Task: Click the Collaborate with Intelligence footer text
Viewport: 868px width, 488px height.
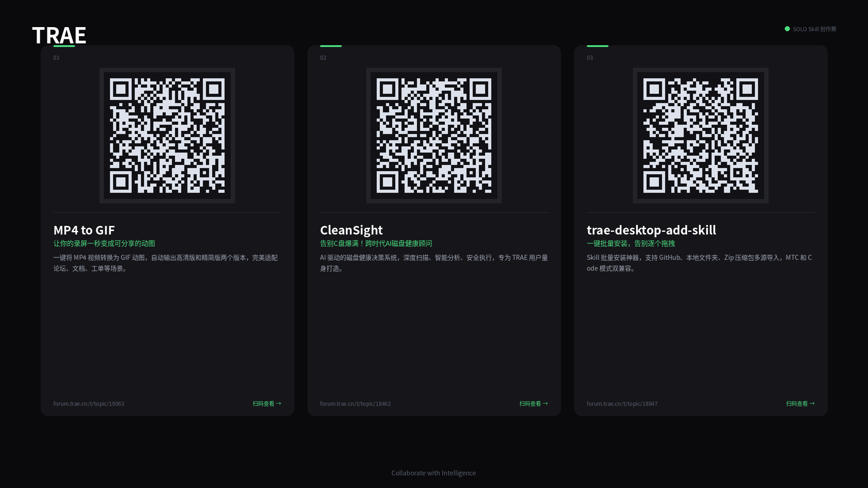Action: click(x=434, y=473)
